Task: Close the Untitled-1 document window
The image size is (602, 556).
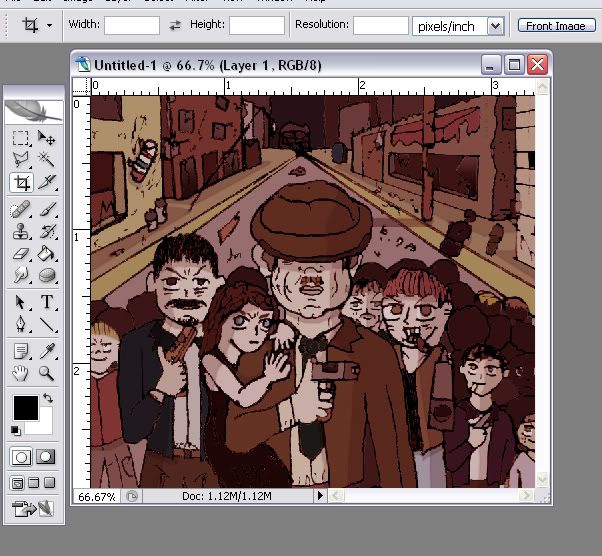Action: pyautogui.click(x=538, y=65)
